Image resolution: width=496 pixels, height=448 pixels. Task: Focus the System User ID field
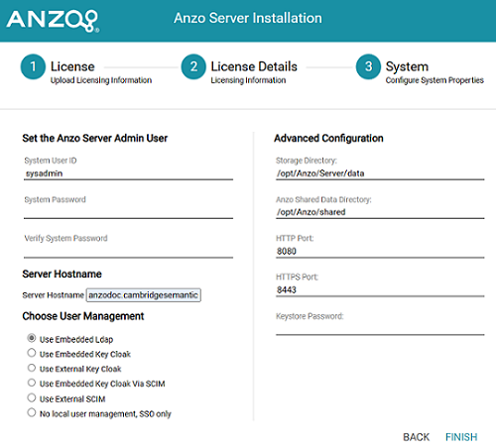128,173
